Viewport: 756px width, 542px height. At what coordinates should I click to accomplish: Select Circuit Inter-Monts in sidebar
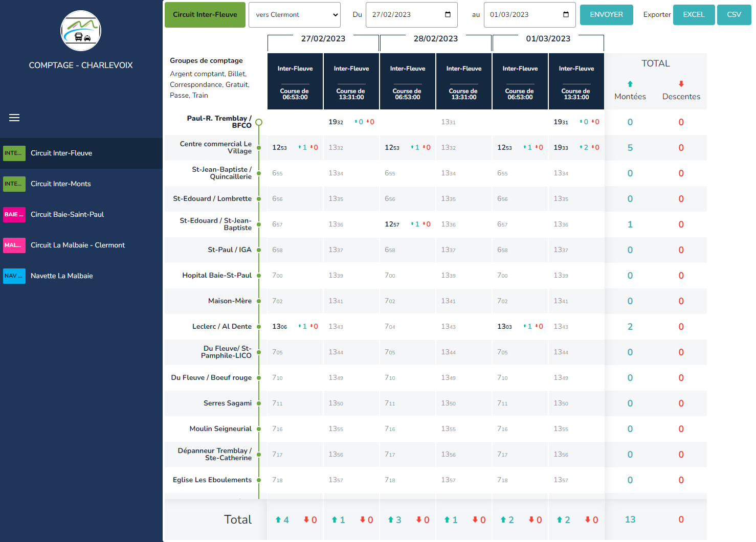coord(81,184)
